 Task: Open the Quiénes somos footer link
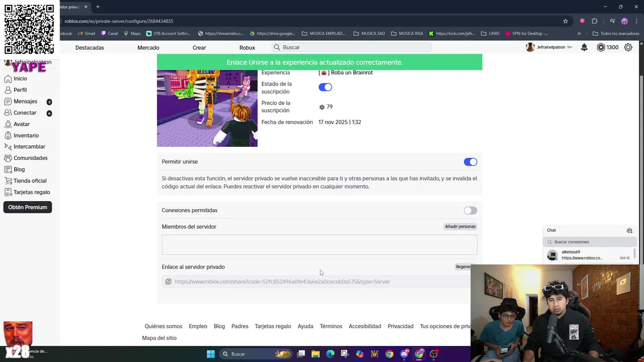tap(164, 326)
